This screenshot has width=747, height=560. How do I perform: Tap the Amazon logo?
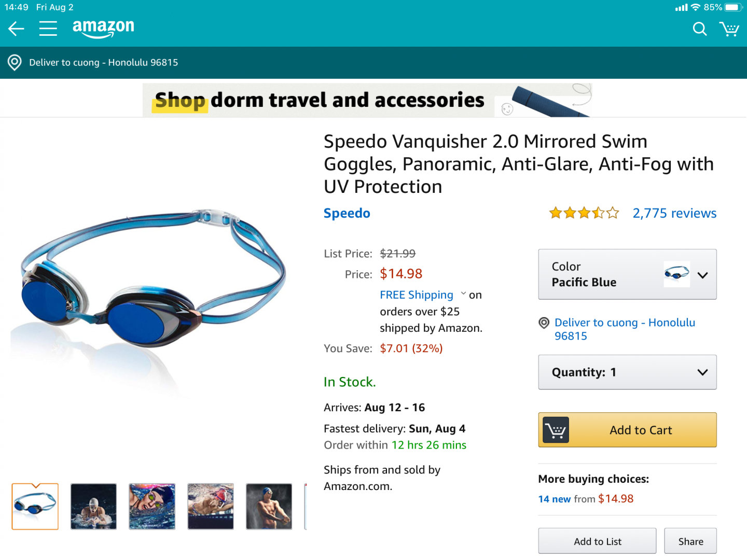(x=103, y=28)
